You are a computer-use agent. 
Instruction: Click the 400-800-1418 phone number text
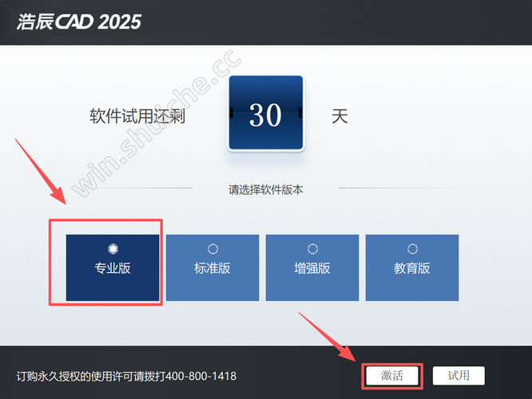[x=201, y=376]
